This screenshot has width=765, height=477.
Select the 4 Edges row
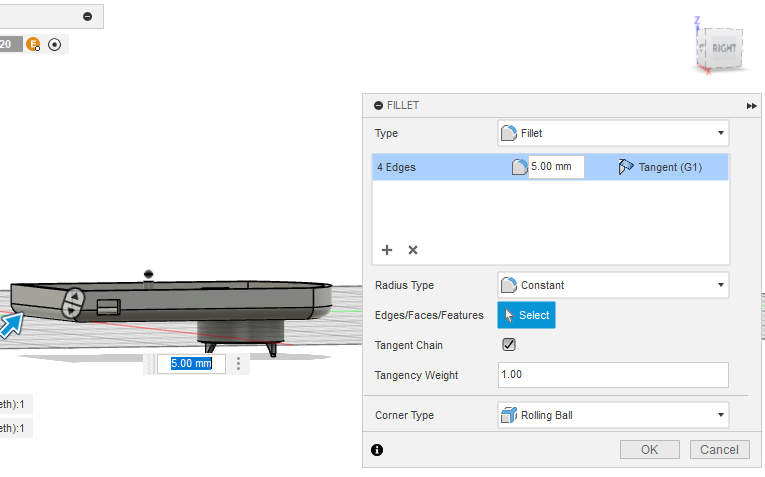coord(550,167)
